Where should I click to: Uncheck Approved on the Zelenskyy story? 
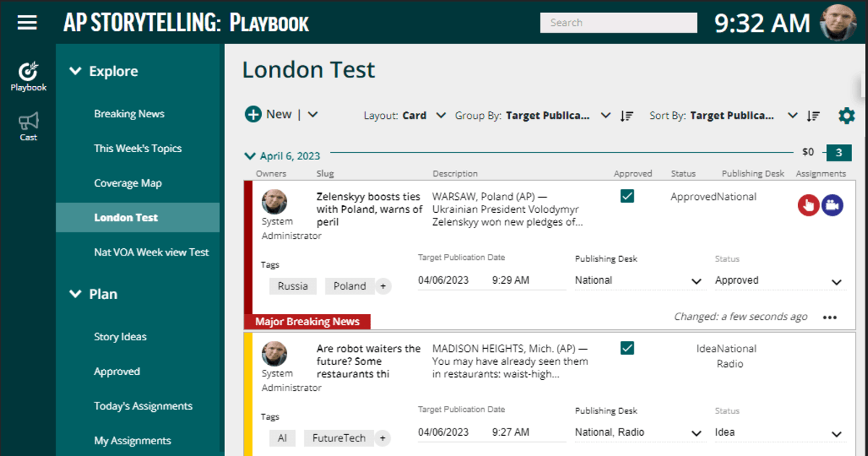[627, 195]
